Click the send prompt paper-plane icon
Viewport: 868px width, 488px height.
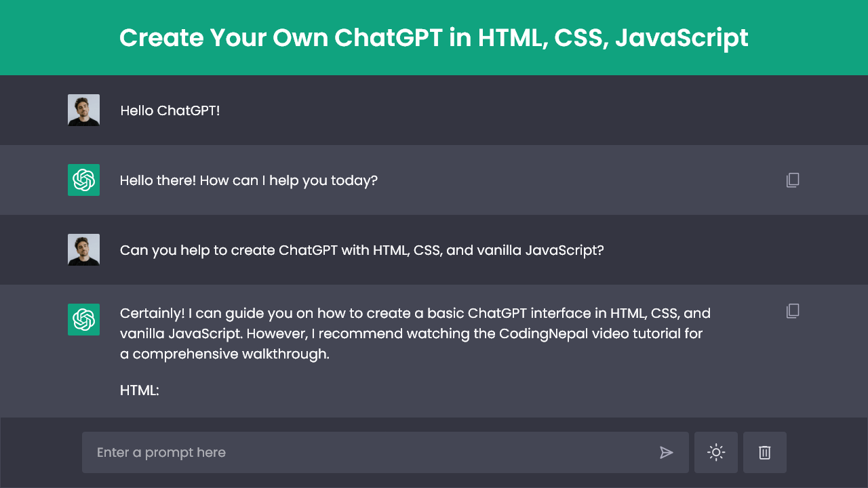667,452
